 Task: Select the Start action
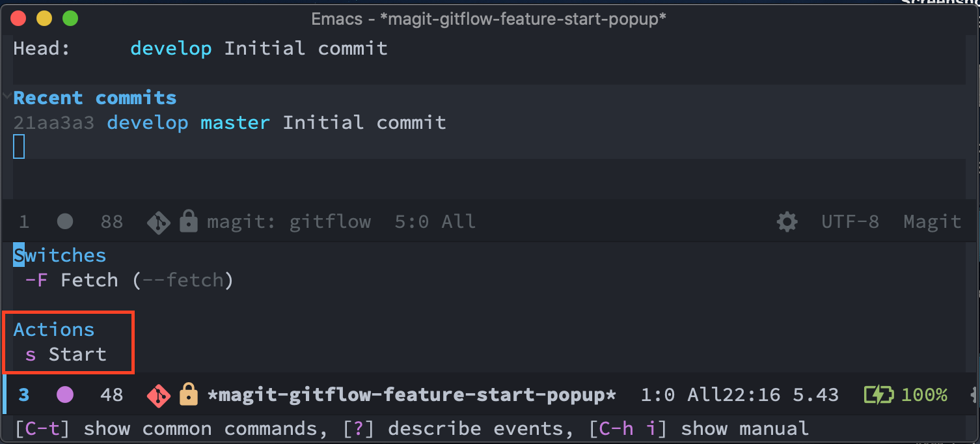(66, 355)
